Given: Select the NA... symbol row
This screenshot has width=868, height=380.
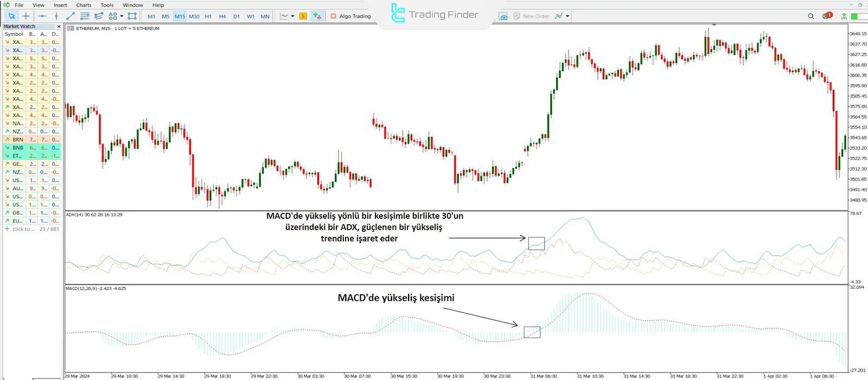Looking at the screenshot, I should [x=32, y=123].
